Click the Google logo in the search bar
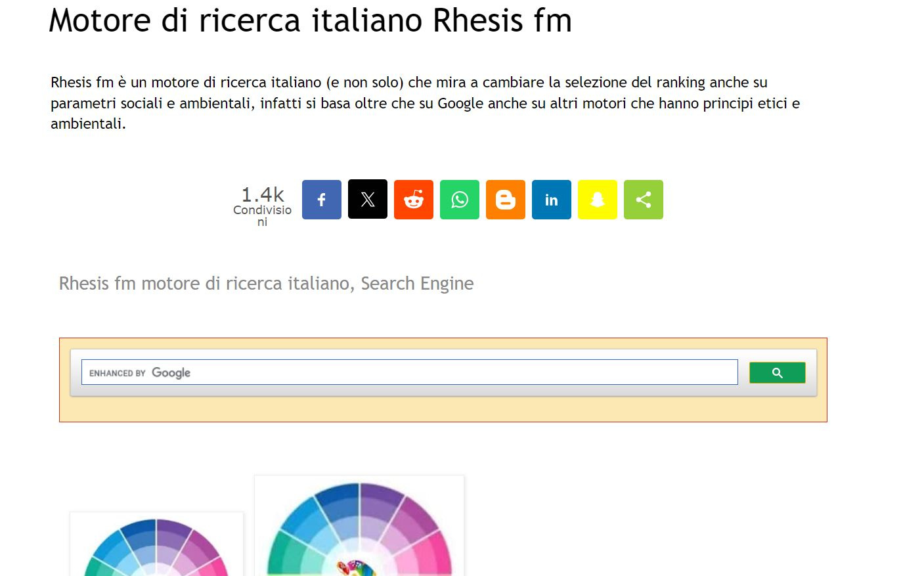This screenshot has height=576, width=924. pyautogui.click(x=171, y=372)
